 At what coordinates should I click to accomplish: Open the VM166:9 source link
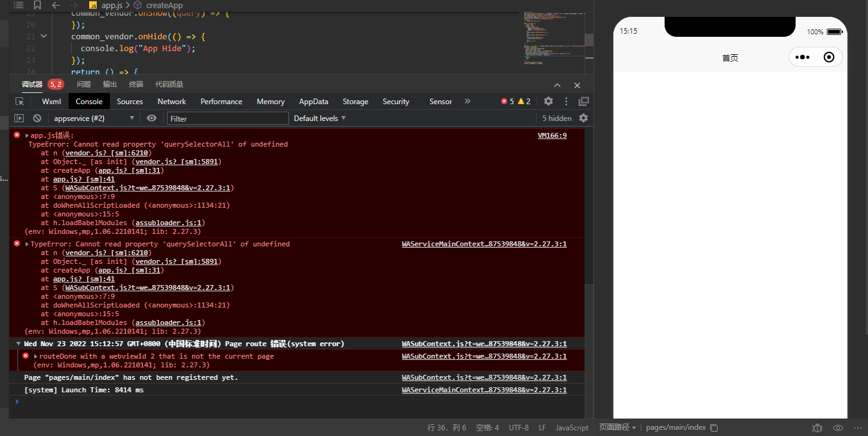tap(552, 135)
